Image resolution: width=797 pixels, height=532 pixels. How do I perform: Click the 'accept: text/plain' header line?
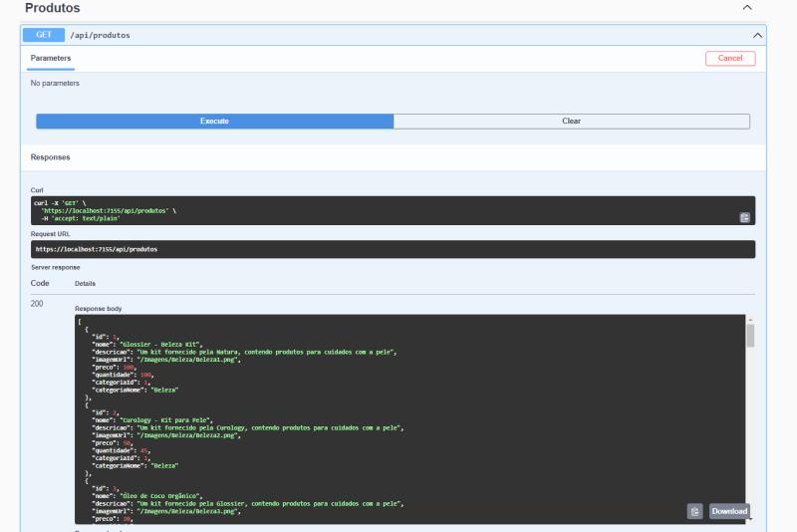[81, 218]
